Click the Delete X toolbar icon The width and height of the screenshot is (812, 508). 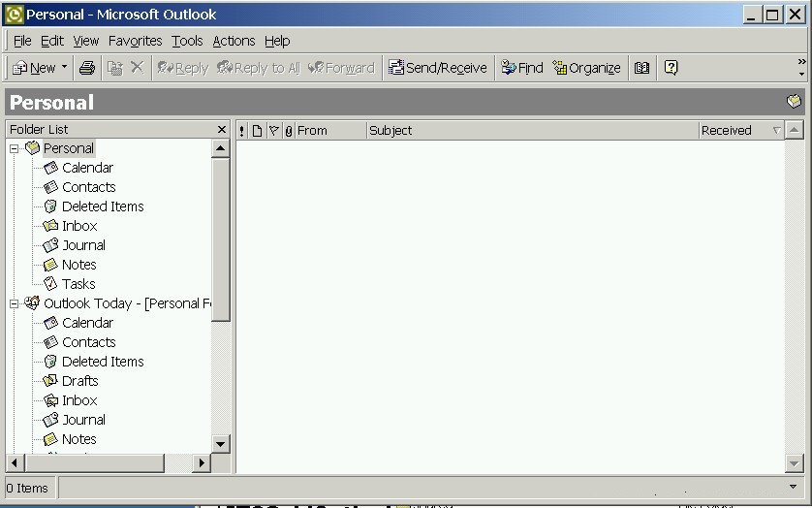pyautogui.click(x=138, y=68)
